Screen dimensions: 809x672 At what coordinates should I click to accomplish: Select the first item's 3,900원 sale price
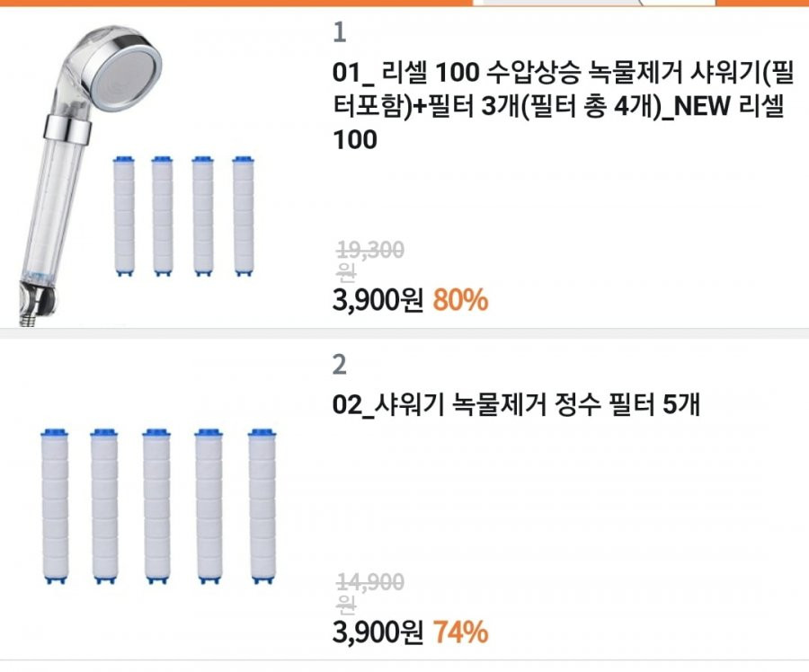378,300
